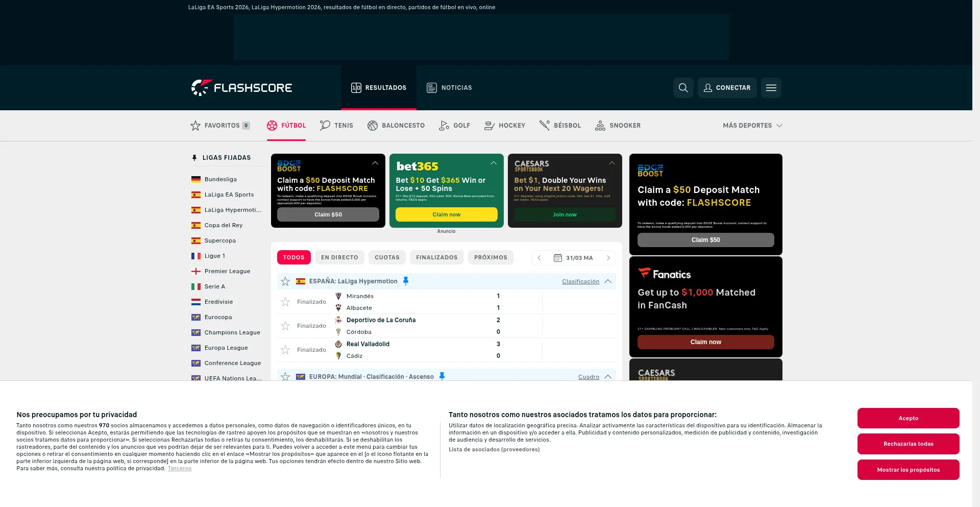The height and width of the screenshot is (507, 980).
Task: Click the Deportivo de La Coruña crest
Action: pos(338,320)
